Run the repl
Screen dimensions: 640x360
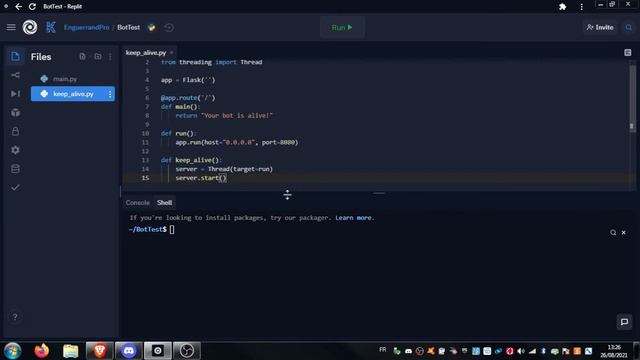[342, 27]
